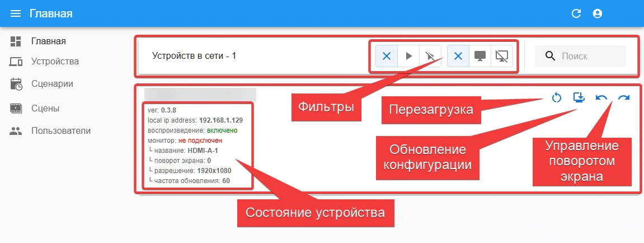This screenshot has width=644, height=243.
Task: Open the hamburger navigation menu
Action: click(16, 13)
